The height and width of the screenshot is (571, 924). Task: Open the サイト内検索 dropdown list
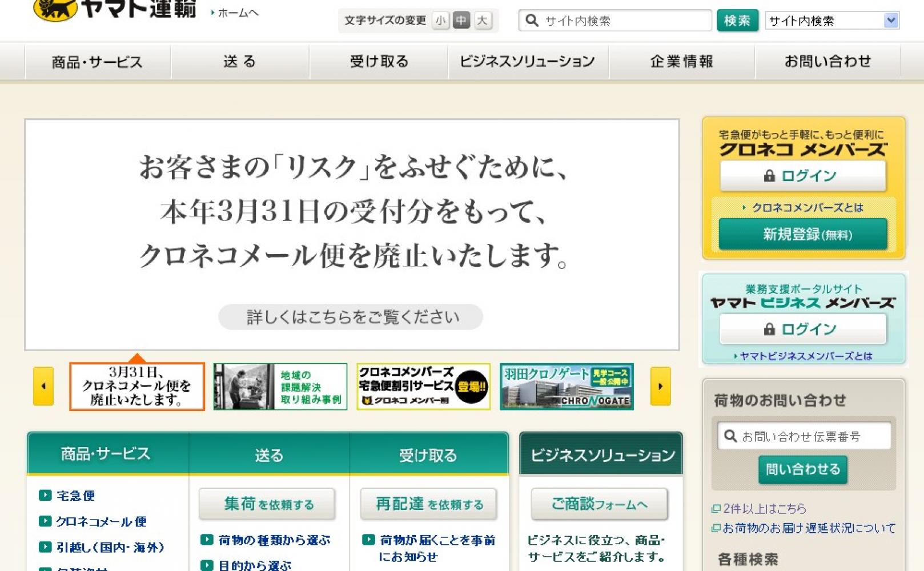[x=890, y=21]
